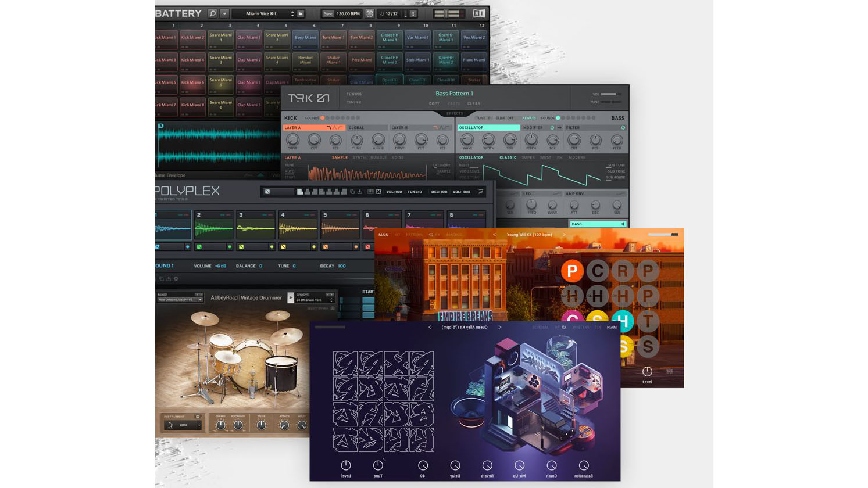Click the magnifier search icon in Battery
The height and width of the screenshot is (488, 868).
(213, 13)
